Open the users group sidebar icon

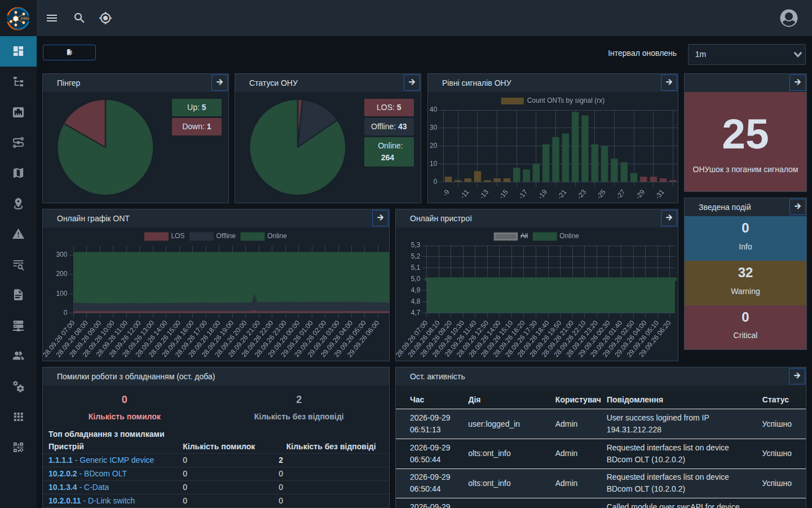[18, 356]
